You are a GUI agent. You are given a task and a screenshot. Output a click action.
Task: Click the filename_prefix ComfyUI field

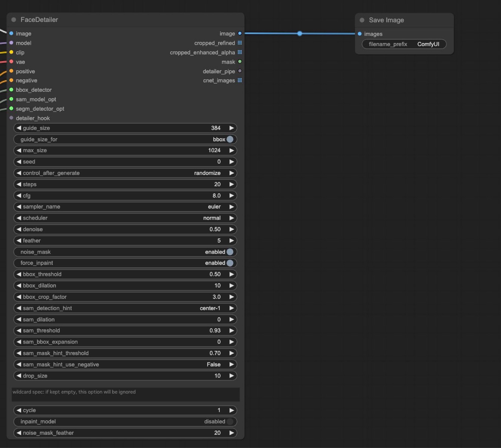pyautogui.click(x=404, y=44)
